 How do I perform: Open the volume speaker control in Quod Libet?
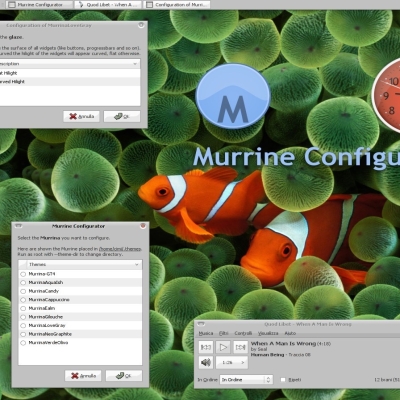(x=206, y=362)
